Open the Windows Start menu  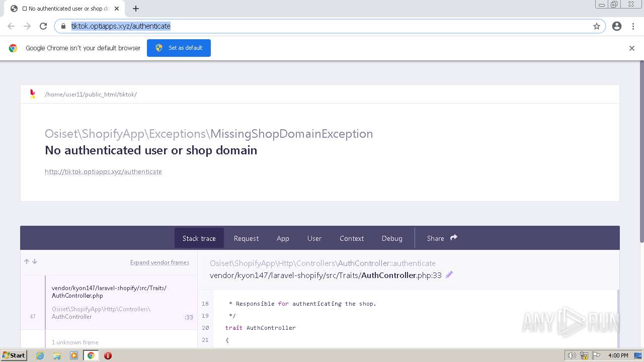14,355
